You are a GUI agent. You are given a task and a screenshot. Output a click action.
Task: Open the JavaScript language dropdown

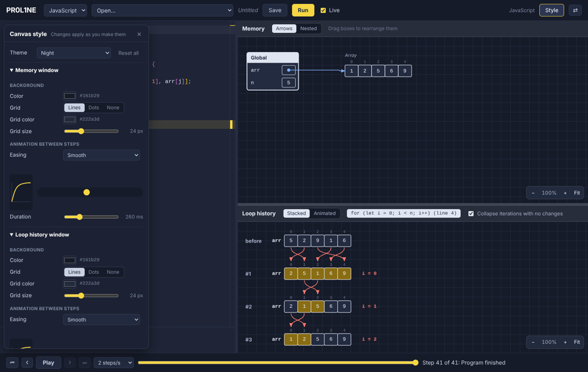click(65, 11)
